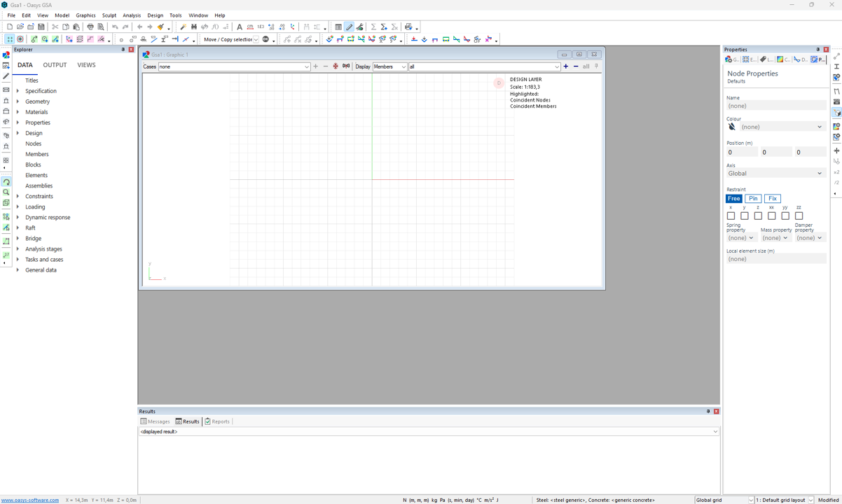The image size is (842, 504).
Task: Open the Colour picker dropdown in Node Properties
Action: [780, 127]
